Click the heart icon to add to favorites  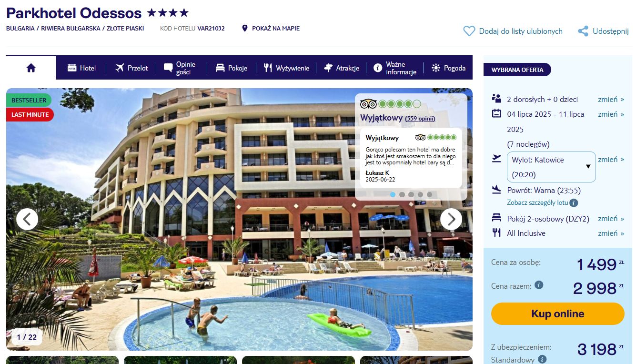469,31
